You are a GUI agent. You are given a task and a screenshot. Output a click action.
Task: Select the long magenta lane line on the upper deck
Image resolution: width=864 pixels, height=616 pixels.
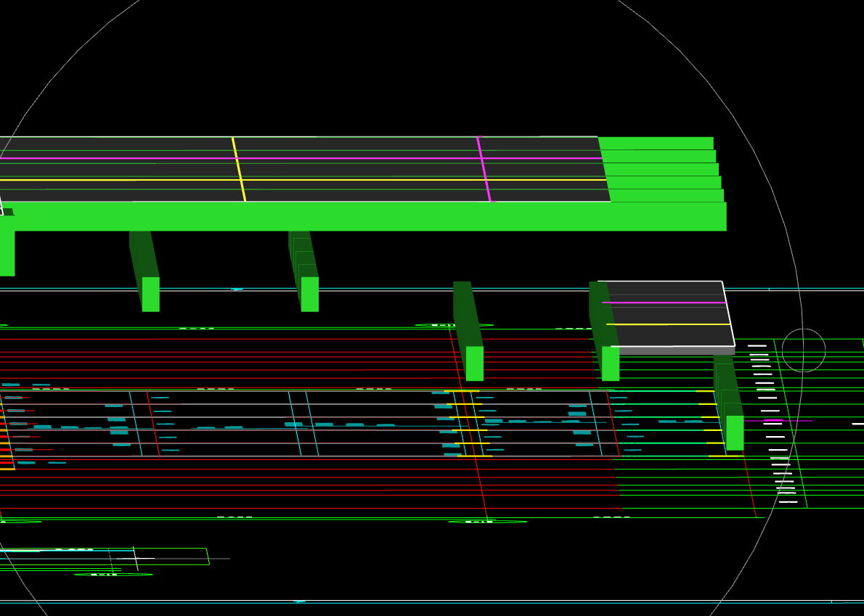pyautogui.click(x=301, y=158)
